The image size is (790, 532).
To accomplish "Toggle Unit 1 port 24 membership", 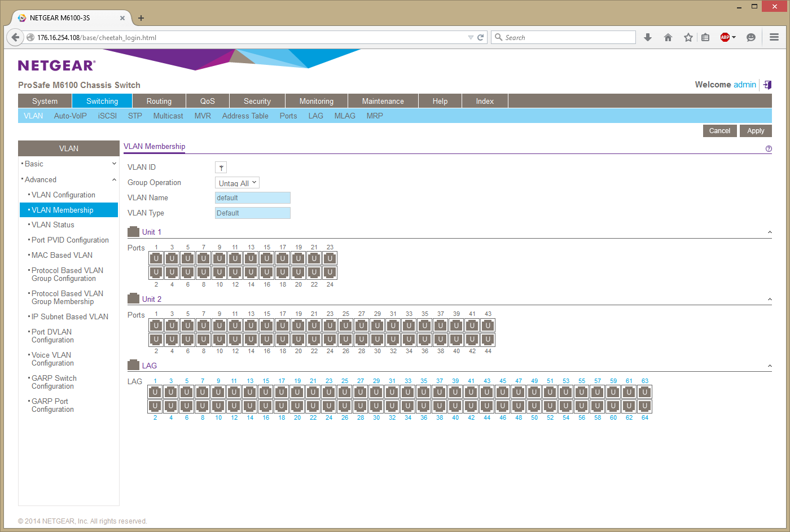I will pos(330,272).
